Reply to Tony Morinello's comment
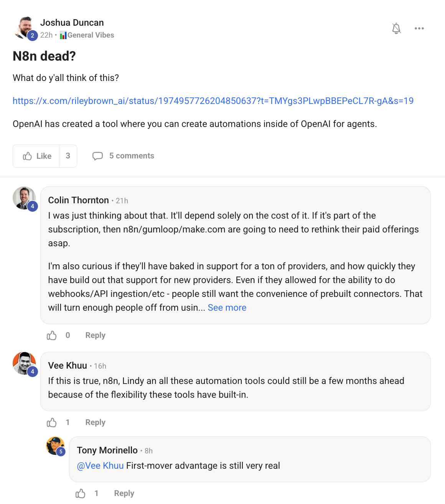Viewport: 445px width, 504px height. point(124,493)
